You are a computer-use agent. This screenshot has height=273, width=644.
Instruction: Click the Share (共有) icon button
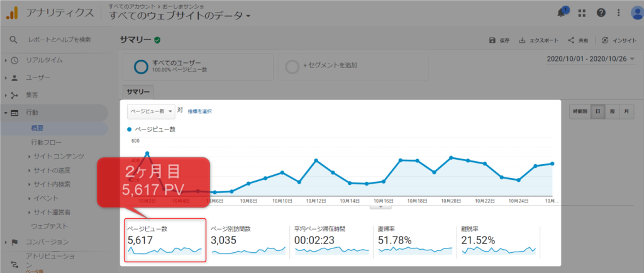pyautogui.click(x=578, y=40)
